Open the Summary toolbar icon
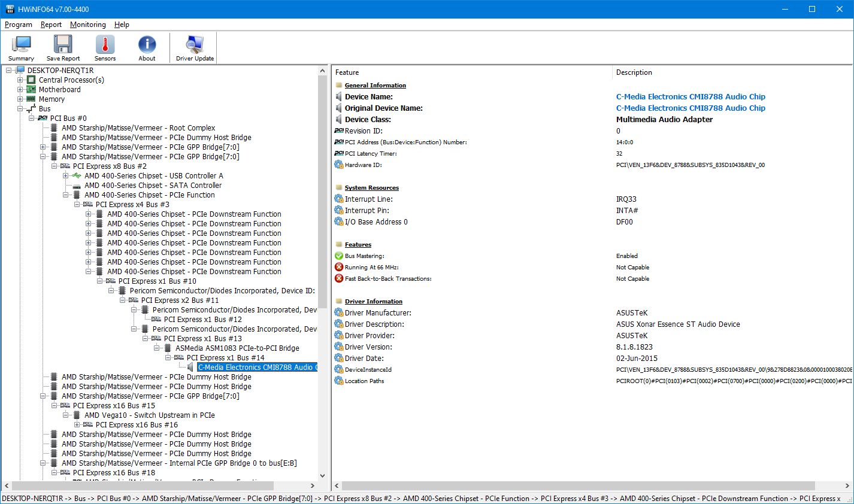 [22, 48]
